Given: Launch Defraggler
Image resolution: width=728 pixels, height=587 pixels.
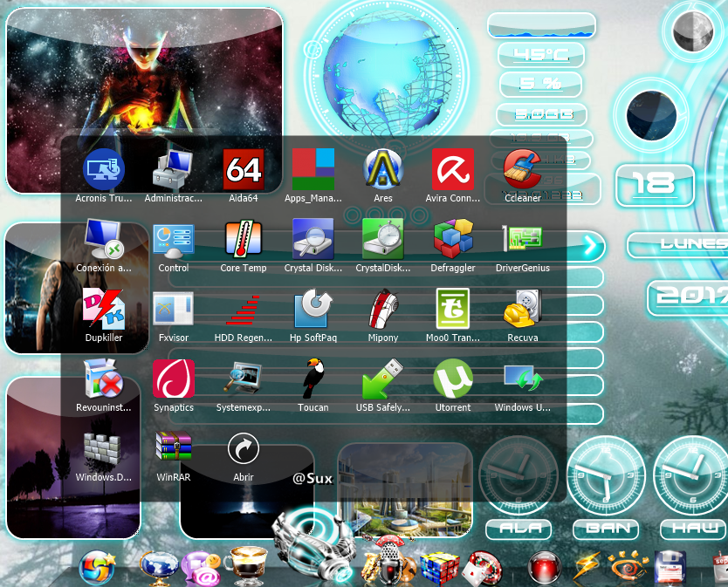Looking at the screenshot, I should 453,241.
